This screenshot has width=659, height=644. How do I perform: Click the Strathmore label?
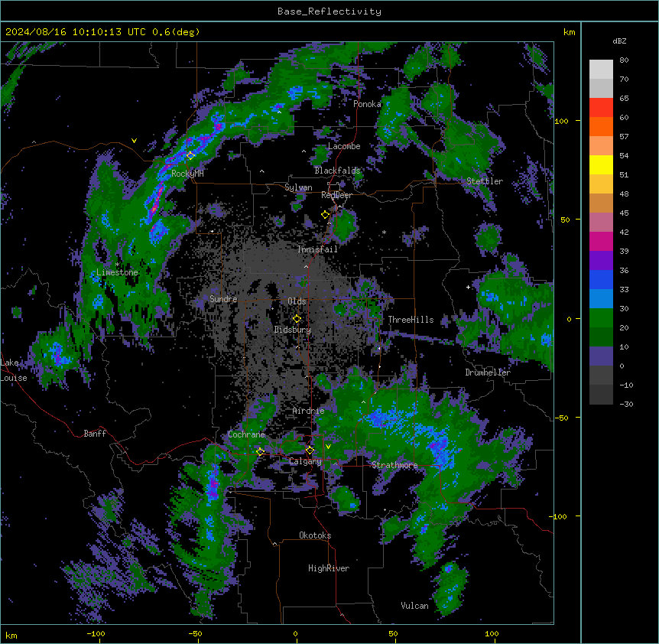(394, 465)
